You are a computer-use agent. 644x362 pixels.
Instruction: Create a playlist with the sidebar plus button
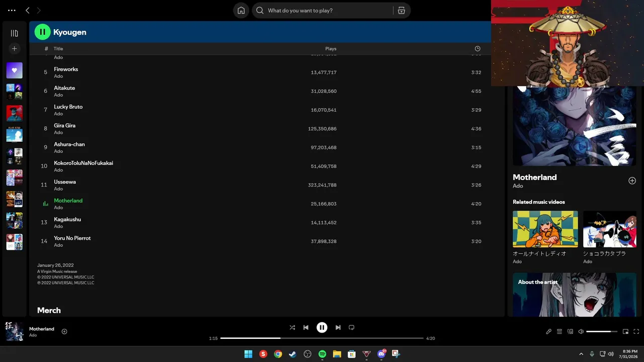(14, 49)
